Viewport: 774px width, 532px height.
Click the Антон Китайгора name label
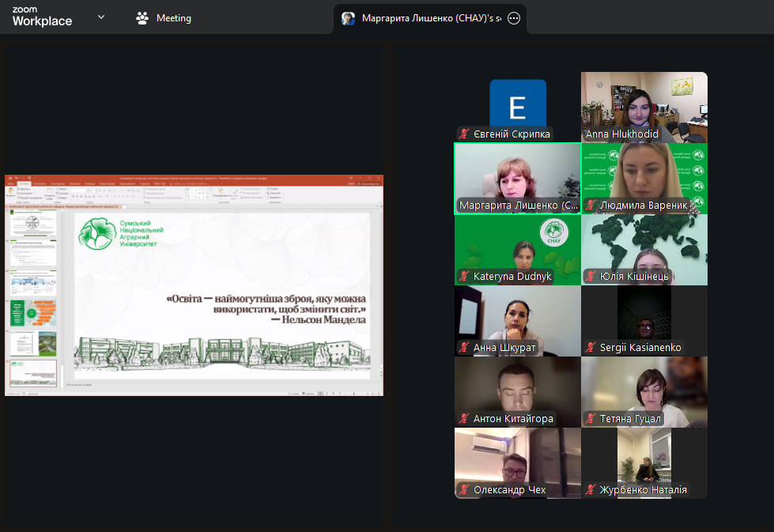click(513, 419)
